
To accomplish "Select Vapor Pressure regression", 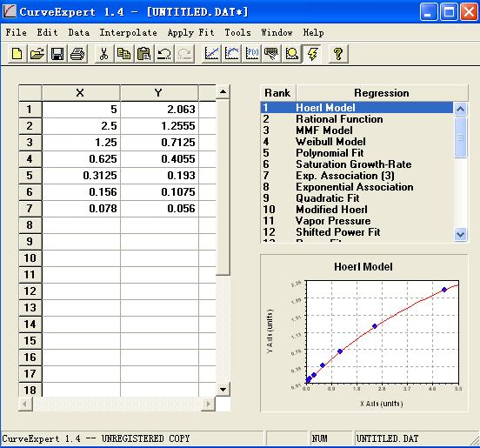I will pyautogui.click(x=357, y=221).
